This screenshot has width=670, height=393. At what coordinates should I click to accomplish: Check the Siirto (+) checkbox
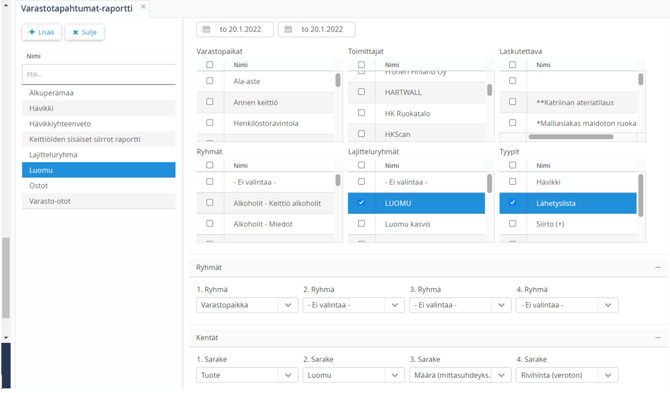click(513, 223)
